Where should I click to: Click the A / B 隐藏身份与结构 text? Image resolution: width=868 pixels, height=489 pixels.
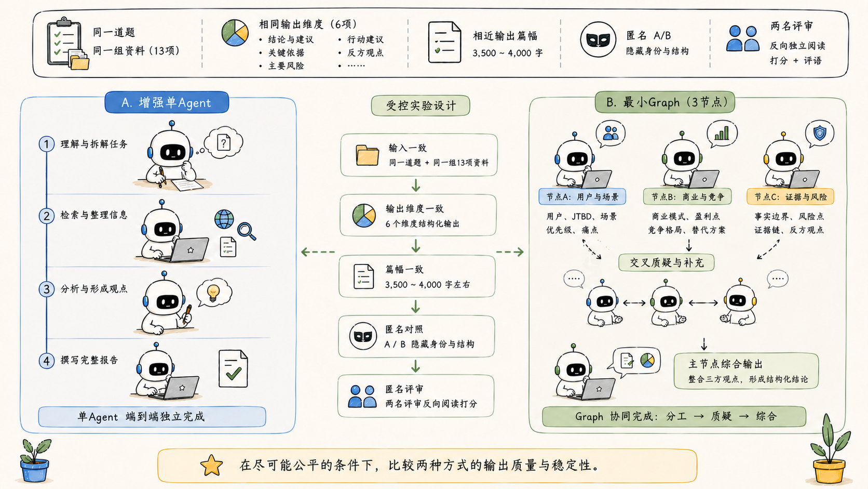(429, 344)
